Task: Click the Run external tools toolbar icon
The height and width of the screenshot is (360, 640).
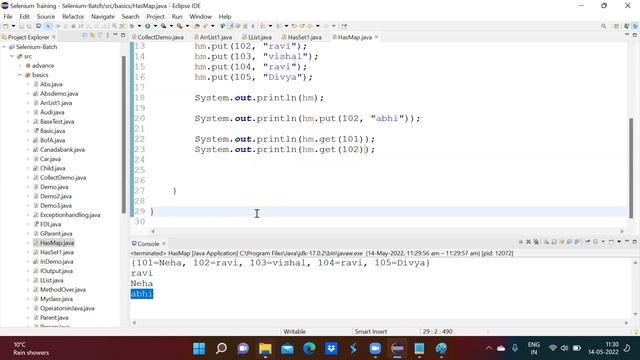Action: pos(180,26)
